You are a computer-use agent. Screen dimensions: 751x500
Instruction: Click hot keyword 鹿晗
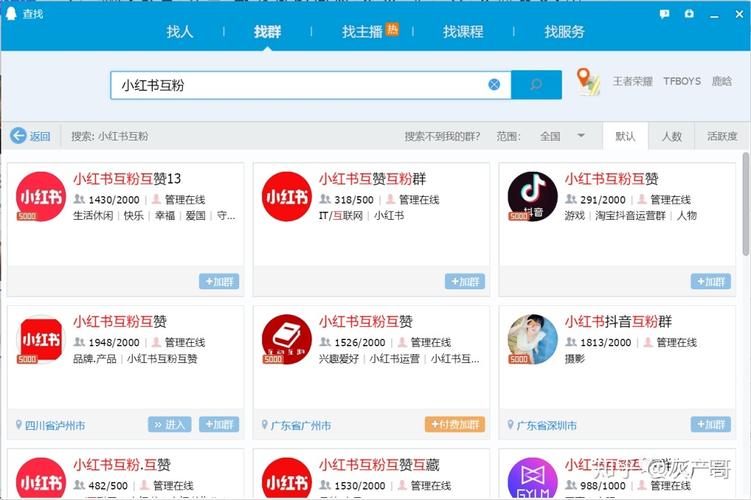click(722, 81)
